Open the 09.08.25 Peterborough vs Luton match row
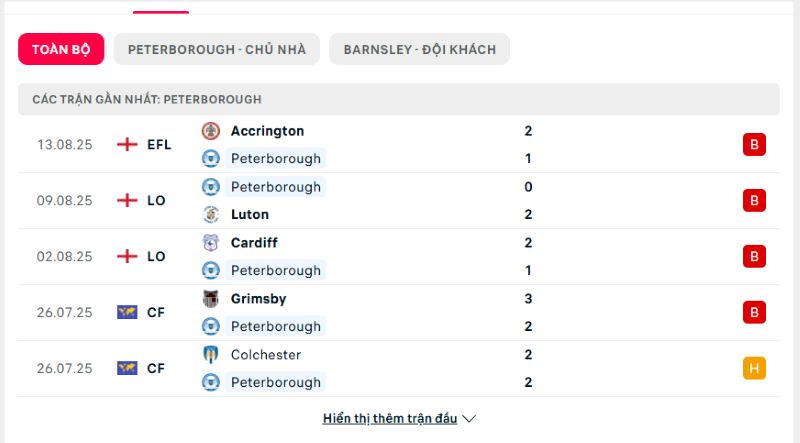 [399, 201]
